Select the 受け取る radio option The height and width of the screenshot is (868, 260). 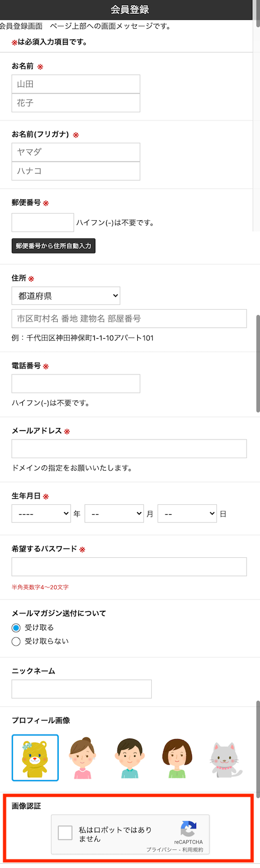coord(16,627)
